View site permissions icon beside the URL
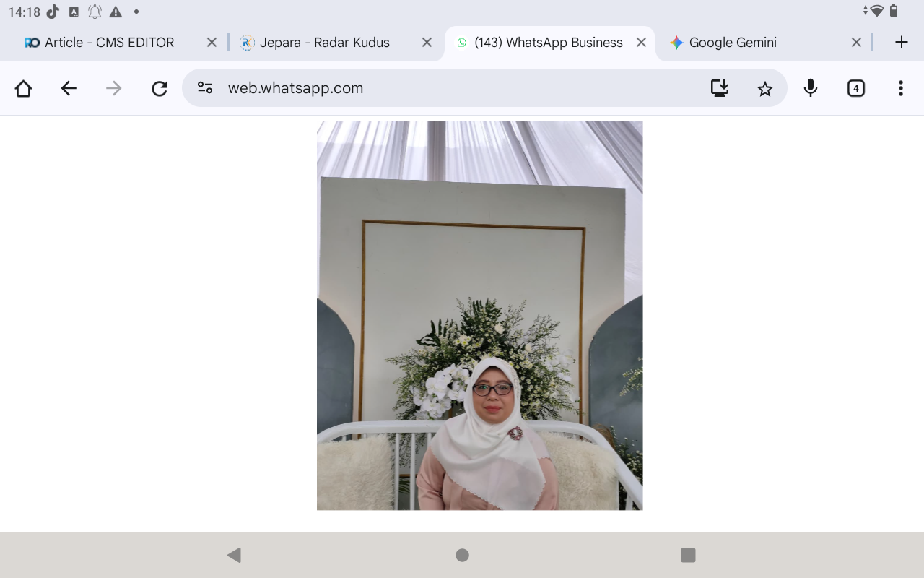This screenshot has width=924, height=578. [x=204, y=87]
